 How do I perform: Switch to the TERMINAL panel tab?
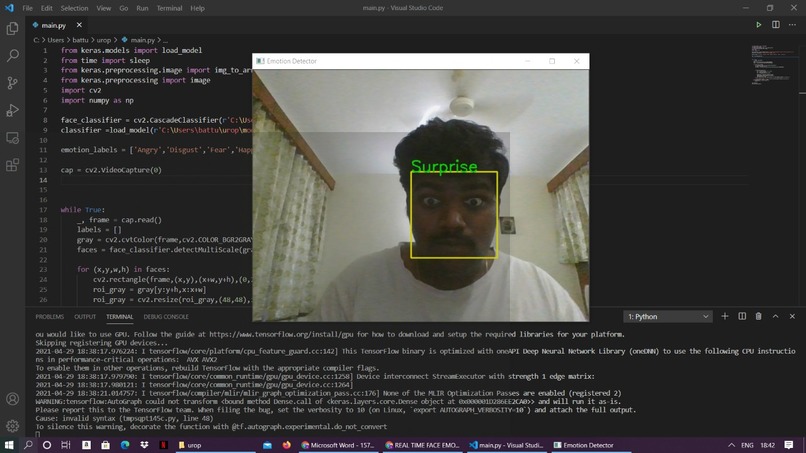120,317
